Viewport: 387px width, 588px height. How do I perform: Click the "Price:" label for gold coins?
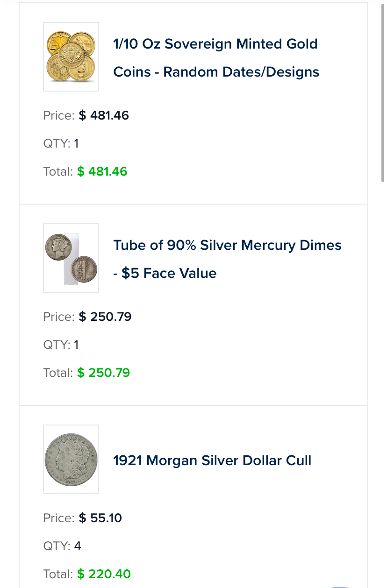[59, 115]
